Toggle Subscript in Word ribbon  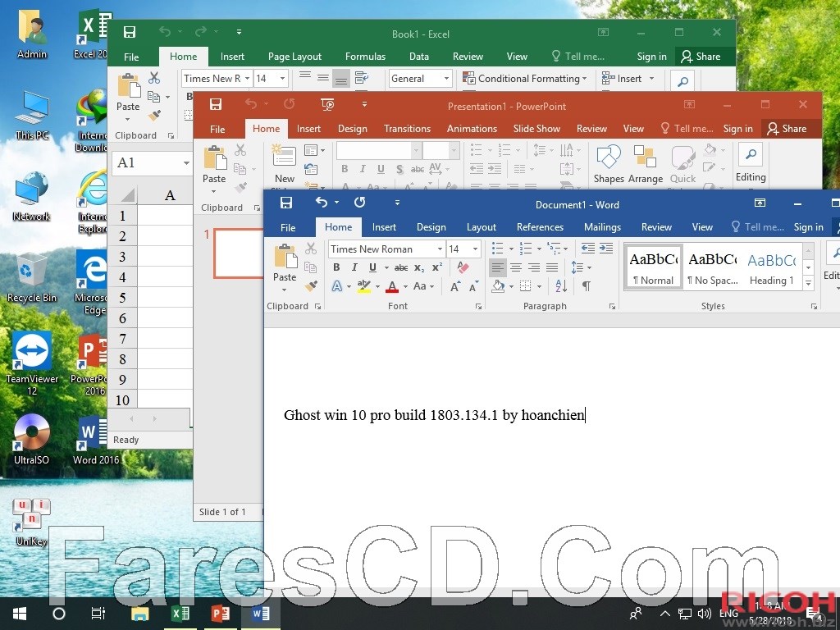[419, 267]
